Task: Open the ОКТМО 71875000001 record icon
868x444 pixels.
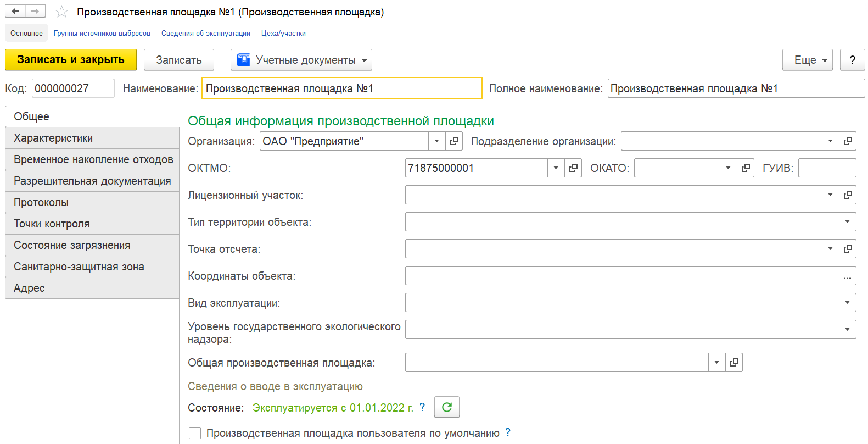Action: click(x=573, y=168)
